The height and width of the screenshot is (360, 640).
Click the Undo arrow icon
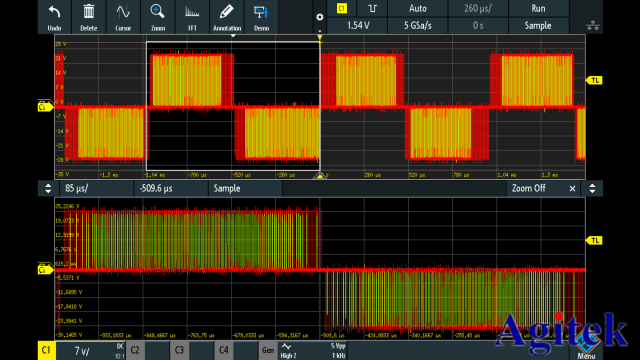(x=54, y=17)
